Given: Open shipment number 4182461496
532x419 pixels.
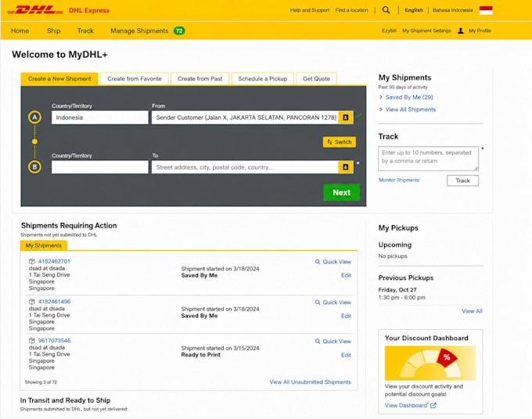Looking at the screenshot, I should tap(54, 302).
